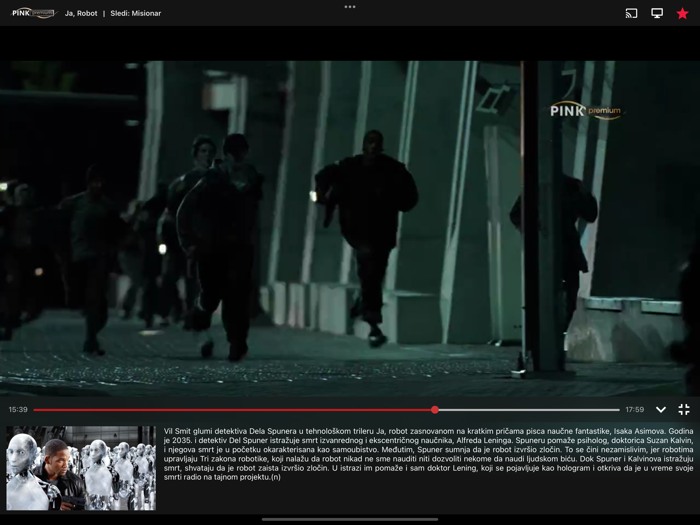
Task: Click the grey unplayed part of progress bar
Action: [x=530, y=409]
